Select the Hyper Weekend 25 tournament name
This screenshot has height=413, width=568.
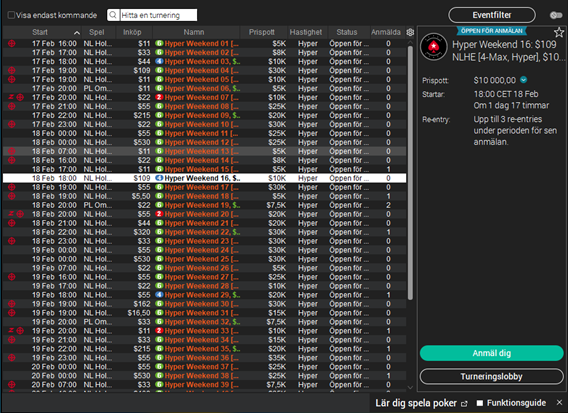click(201, 259)
